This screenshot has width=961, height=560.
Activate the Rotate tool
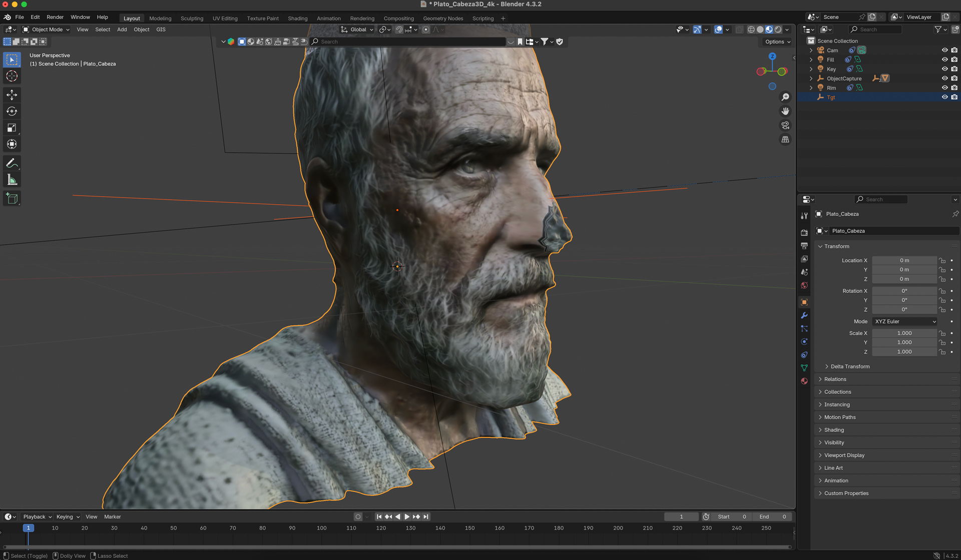point(12,112)
